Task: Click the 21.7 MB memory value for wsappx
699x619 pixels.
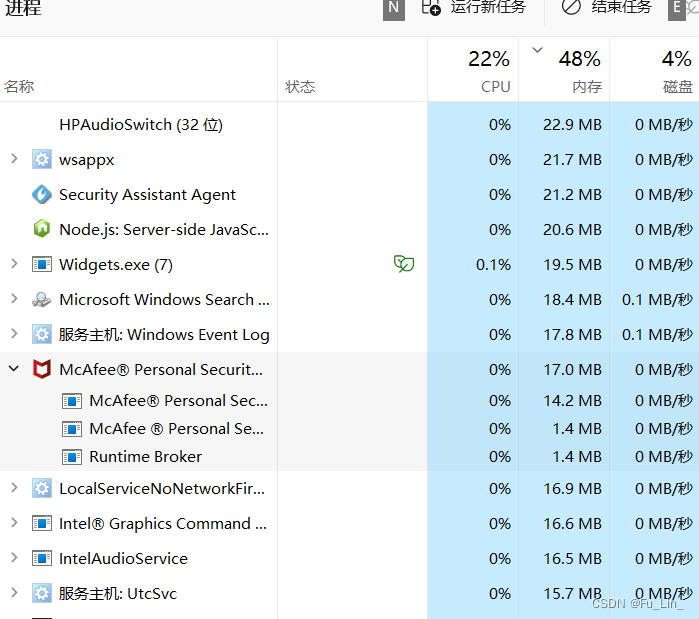Action: pyautogui.click(x=572, y=160)
